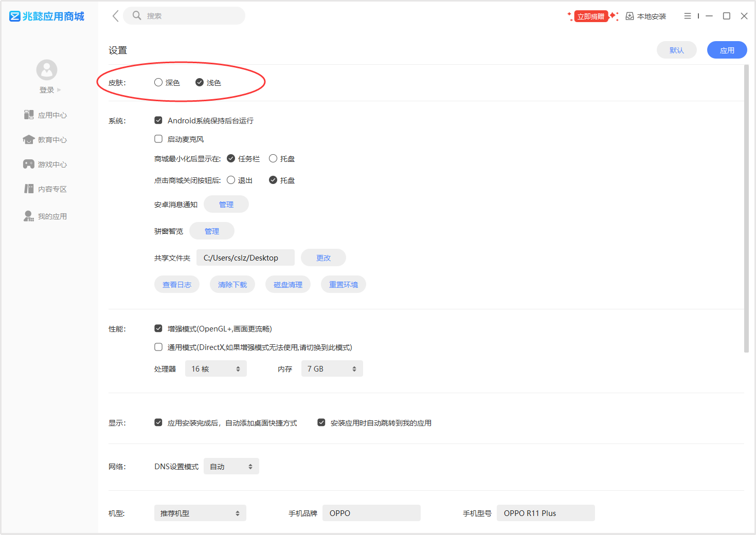Image resolution: width=756 pixels, height=535 pixels.
Task: Open 游戏中心 in the sidebar
Action: (x=46, y=164)
